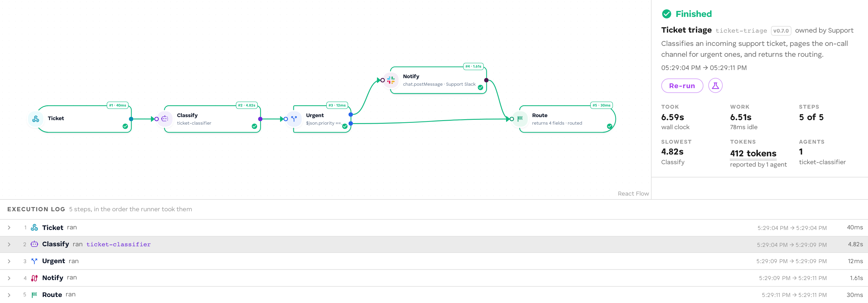Click the 1.61s duration in Notify row
The height and width of the screenshot is (303, 868).
[856, 278]
